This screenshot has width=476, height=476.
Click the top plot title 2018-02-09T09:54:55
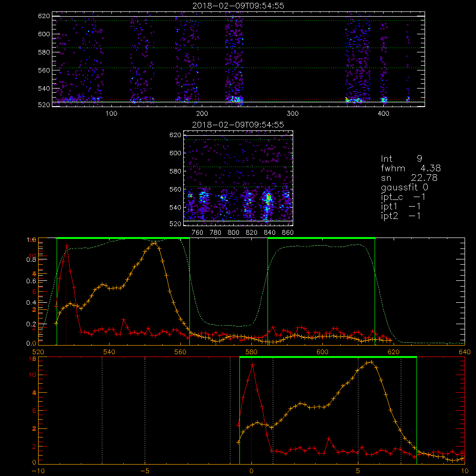(238, 6)
